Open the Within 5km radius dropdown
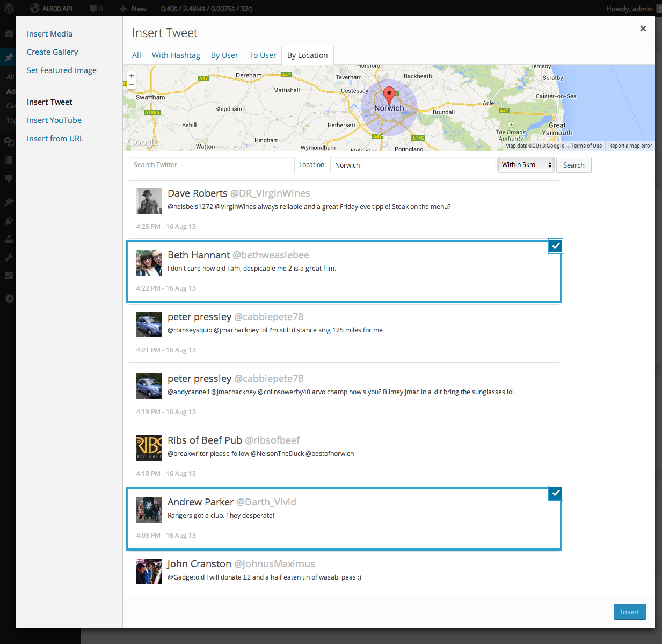Image resolution: width=662 pixels, height=644 pixels. coord(526,165)
